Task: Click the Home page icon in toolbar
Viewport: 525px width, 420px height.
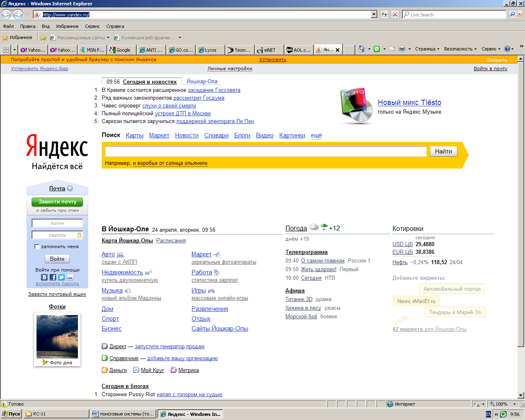Action: (361, 49)
